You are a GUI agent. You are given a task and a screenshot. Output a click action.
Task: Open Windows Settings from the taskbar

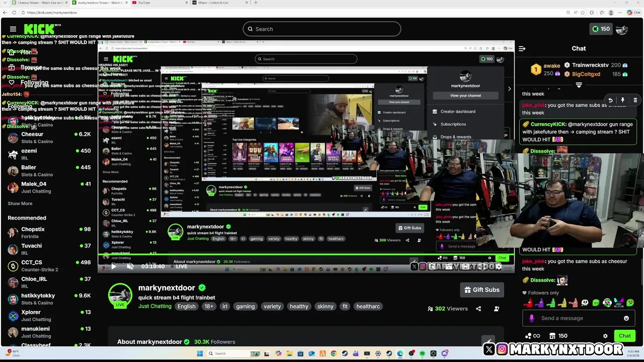click(378, 353)
